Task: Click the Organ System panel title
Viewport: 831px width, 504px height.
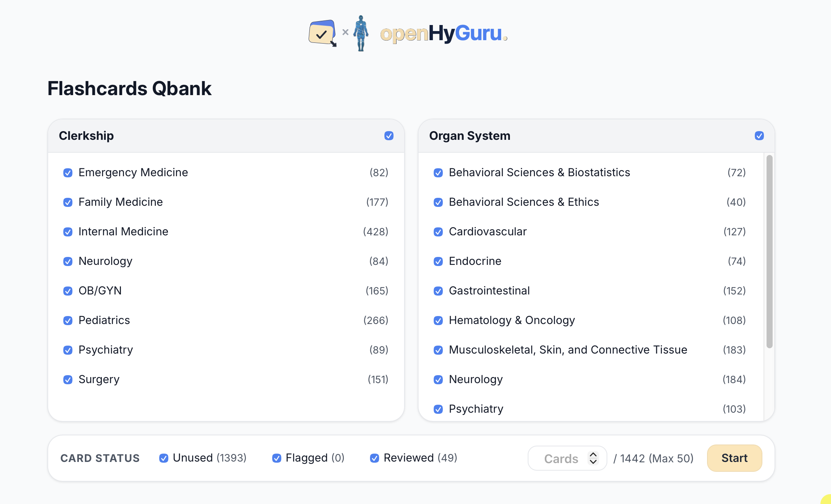Action: (x=470, y=136)
